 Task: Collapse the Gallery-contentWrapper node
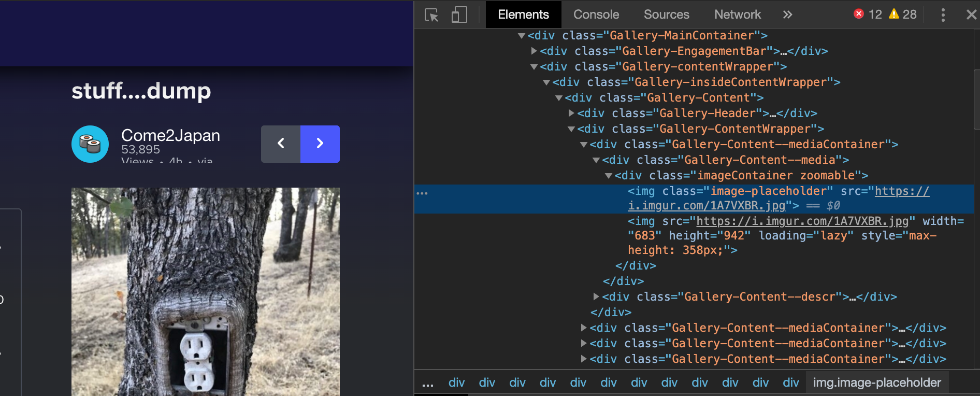point(534,67)
